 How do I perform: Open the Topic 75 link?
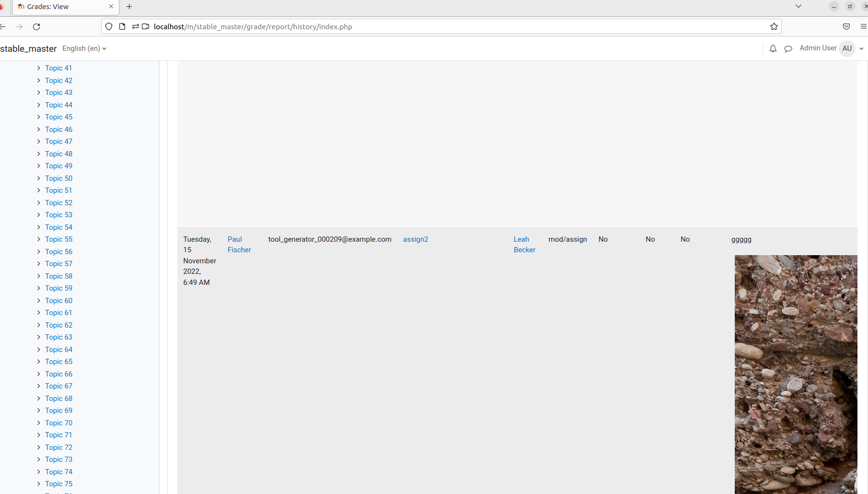(x=59, y=484)
